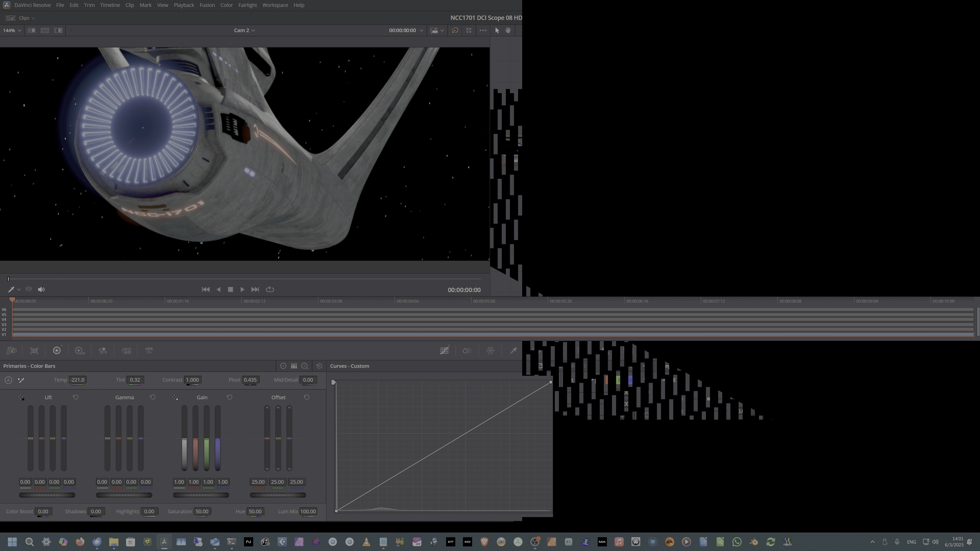
Task: Reset the Gain bars
Action: (229, 397)
